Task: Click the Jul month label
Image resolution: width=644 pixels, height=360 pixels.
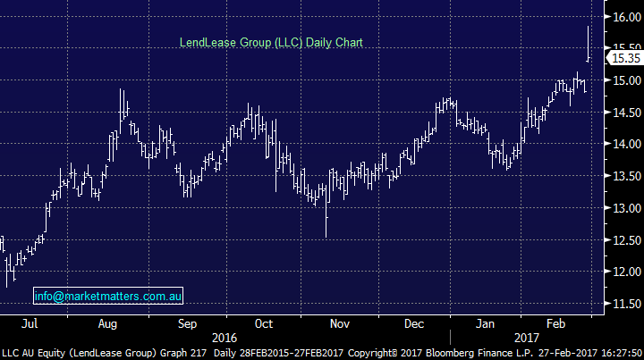Action: click(30, 323)
